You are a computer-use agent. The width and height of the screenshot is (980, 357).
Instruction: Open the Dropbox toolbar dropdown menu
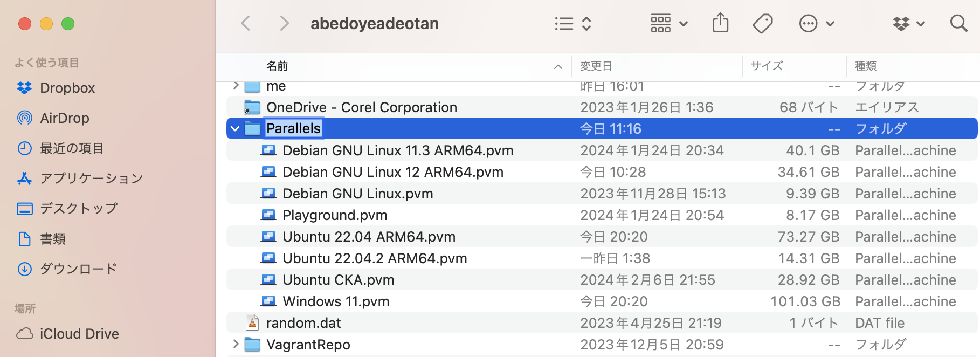pos(908,23)
